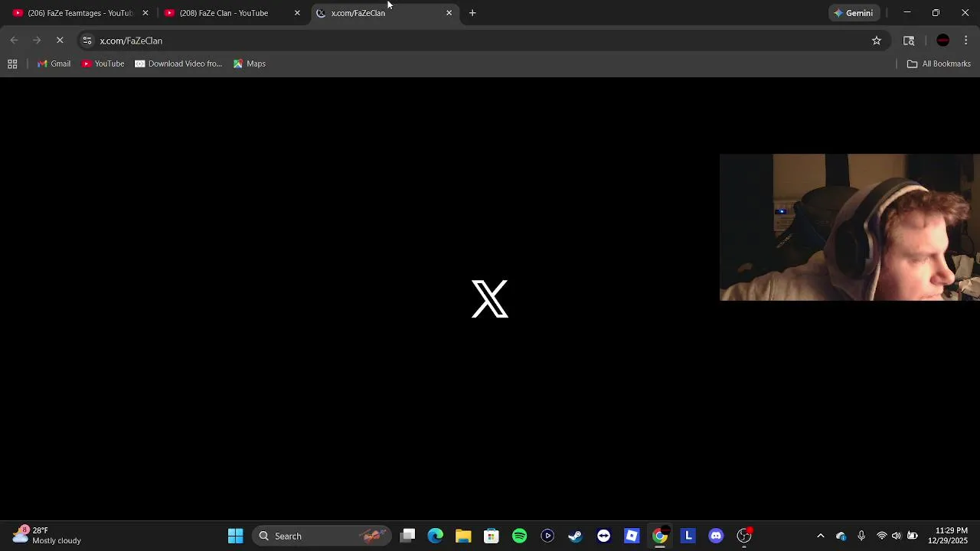Image resolution: width=980 pixels, height=551 pixels.
Task: Close the FaZe Teamtages tab
Action: coord(145,13)
